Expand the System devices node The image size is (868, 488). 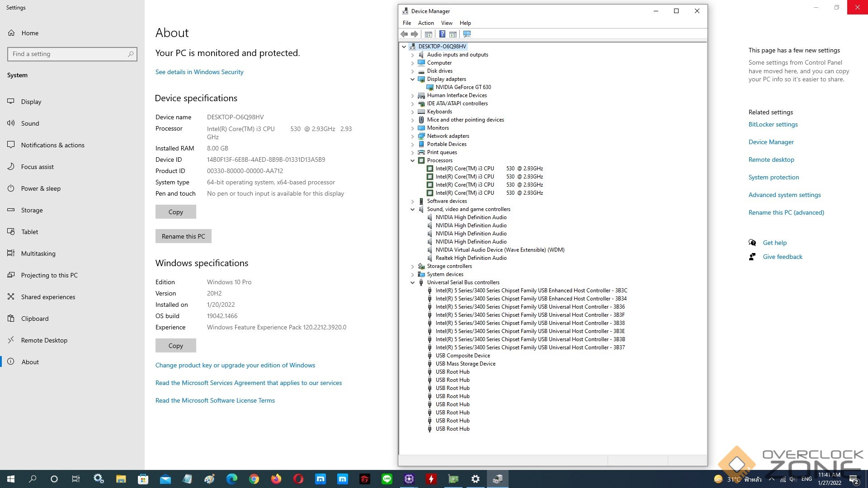coord(412,274)
